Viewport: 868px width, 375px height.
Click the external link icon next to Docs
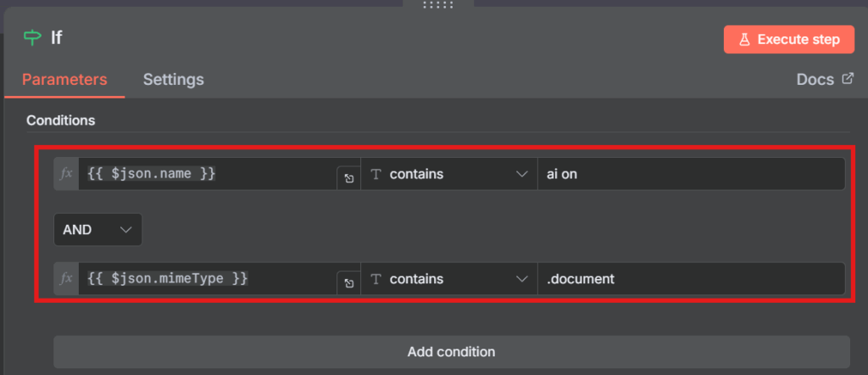[848, 79]
